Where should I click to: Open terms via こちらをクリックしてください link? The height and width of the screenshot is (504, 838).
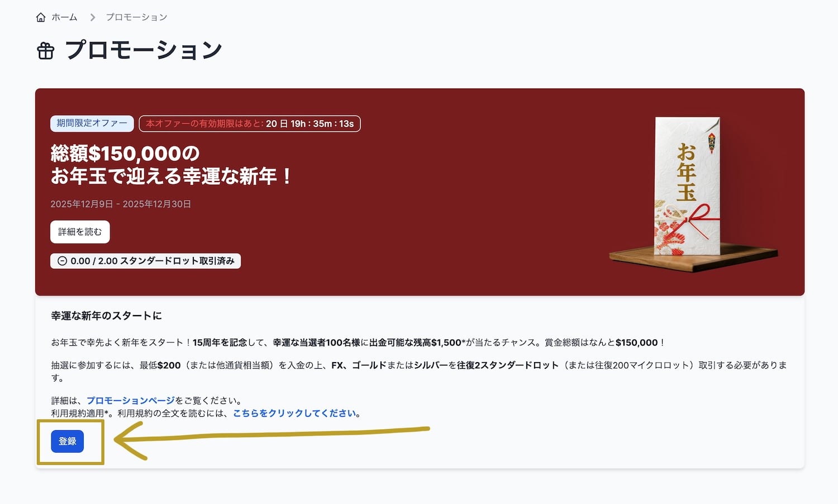pyautogui.click(x=294, y=413)
